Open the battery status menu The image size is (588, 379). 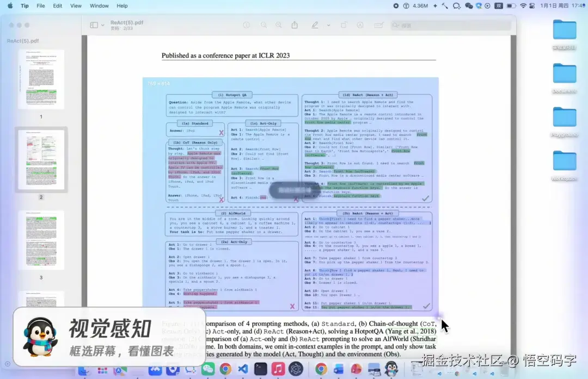[511, 5]
